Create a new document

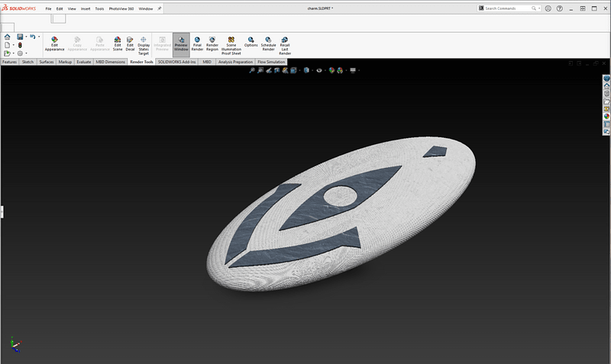[8, 45]
